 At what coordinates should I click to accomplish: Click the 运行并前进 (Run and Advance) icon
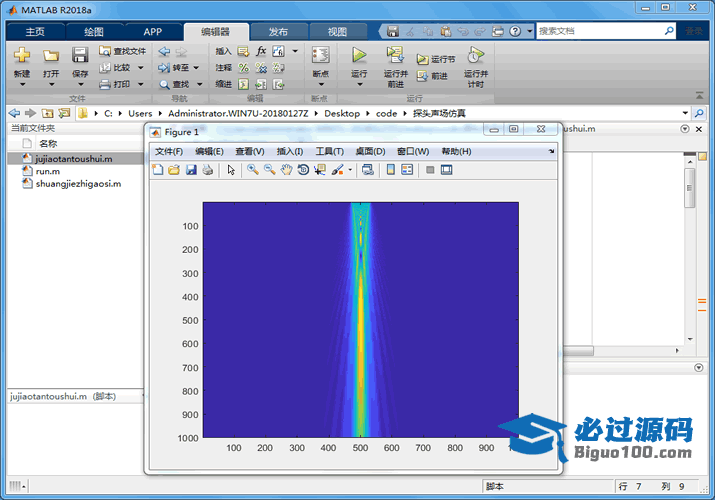point(395,55)
